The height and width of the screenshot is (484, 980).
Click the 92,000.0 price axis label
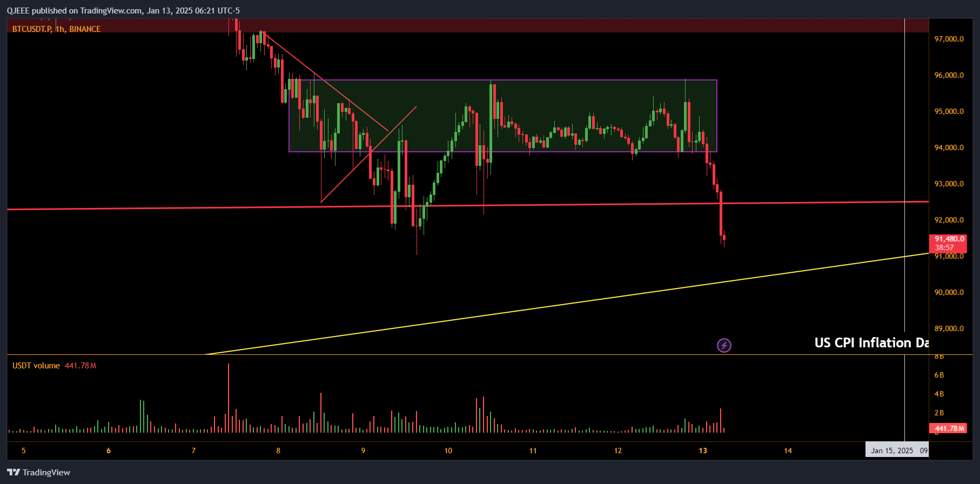tap(949, 220)
